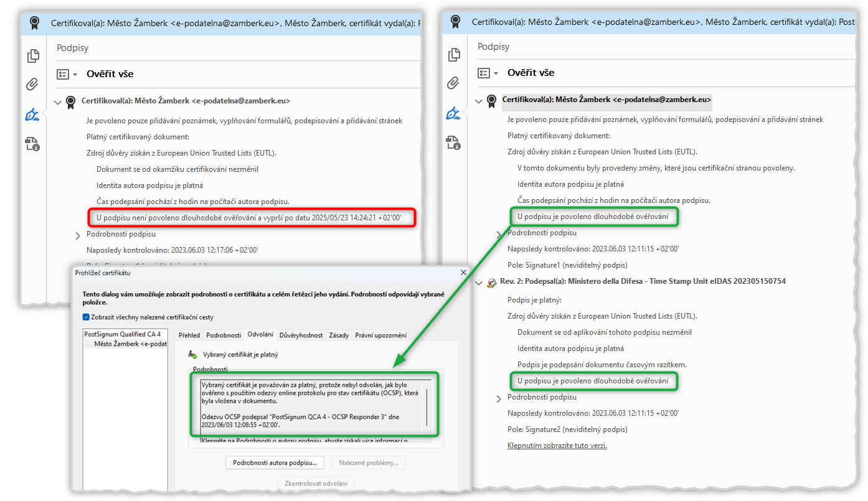Switch to the Právní upozornění tab
The height and width of the screenshot is (501, 868).
[380, 335]
